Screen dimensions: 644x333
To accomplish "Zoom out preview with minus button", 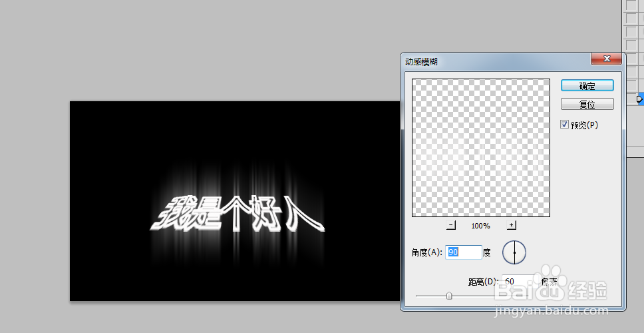I will tap(451, 225).
